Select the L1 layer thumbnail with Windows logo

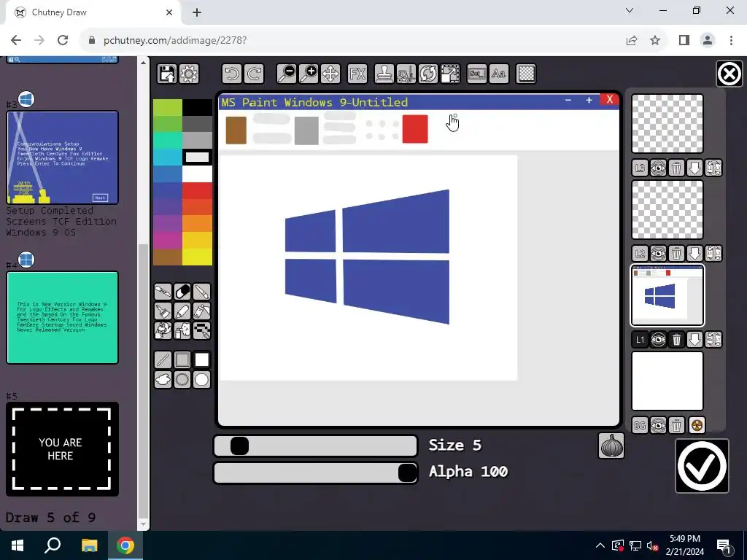click(x=667, y=295)
